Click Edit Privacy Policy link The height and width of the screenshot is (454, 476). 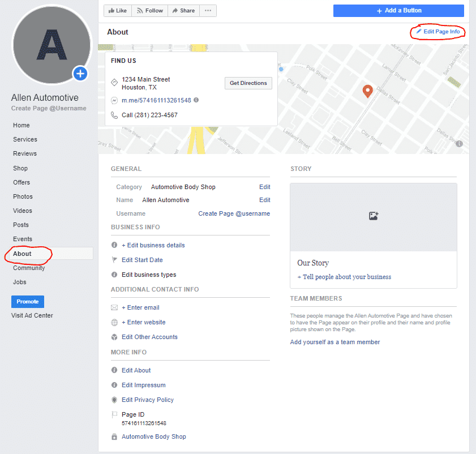click(x=148, y=400)
